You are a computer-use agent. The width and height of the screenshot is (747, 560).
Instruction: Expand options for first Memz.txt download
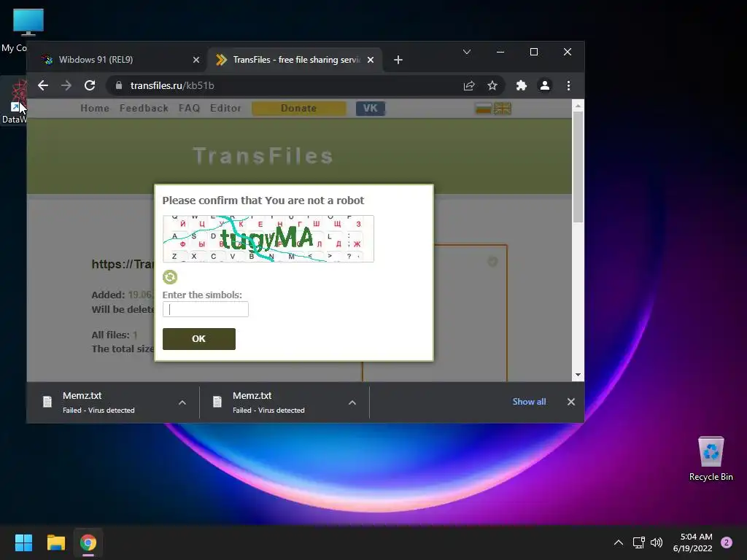tap(182, 402)
